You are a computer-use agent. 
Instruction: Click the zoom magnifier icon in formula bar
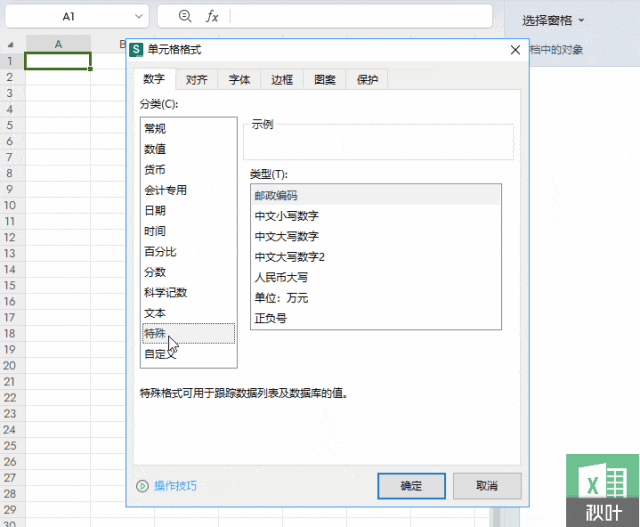click(x=185, y=16)
